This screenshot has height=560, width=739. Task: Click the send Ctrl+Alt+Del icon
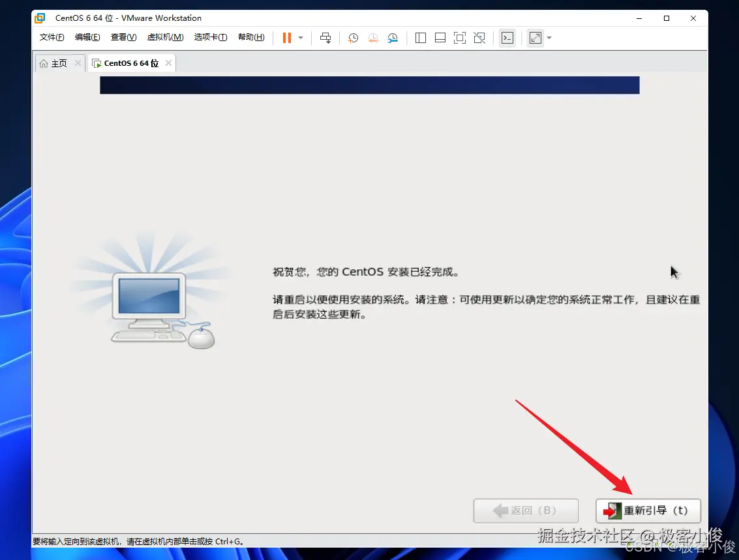(325, 38)
